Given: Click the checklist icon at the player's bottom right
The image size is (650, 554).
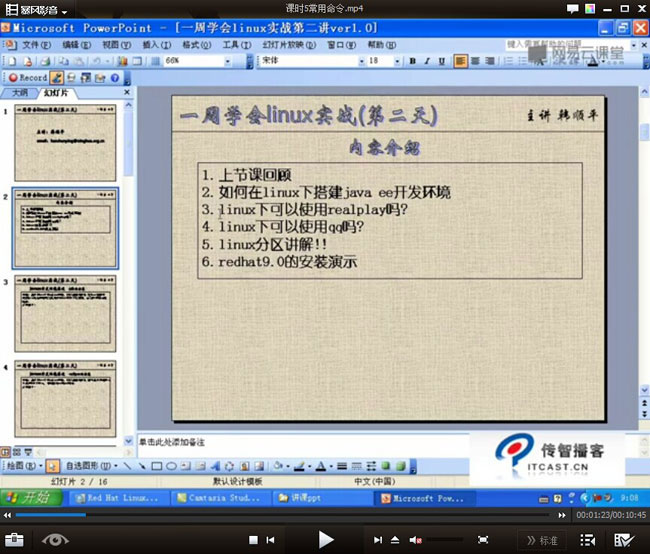Looking at the screenshot, I should pos(624,540).
